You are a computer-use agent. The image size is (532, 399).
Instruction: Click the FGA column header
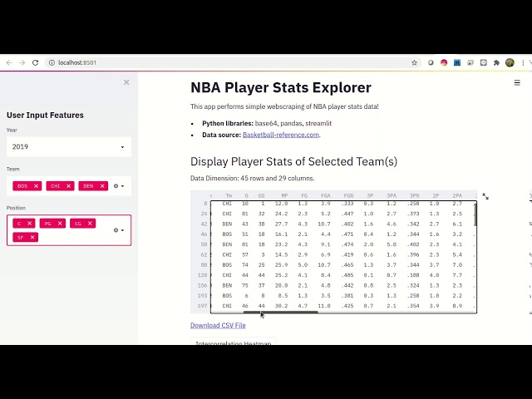point(326,196)
